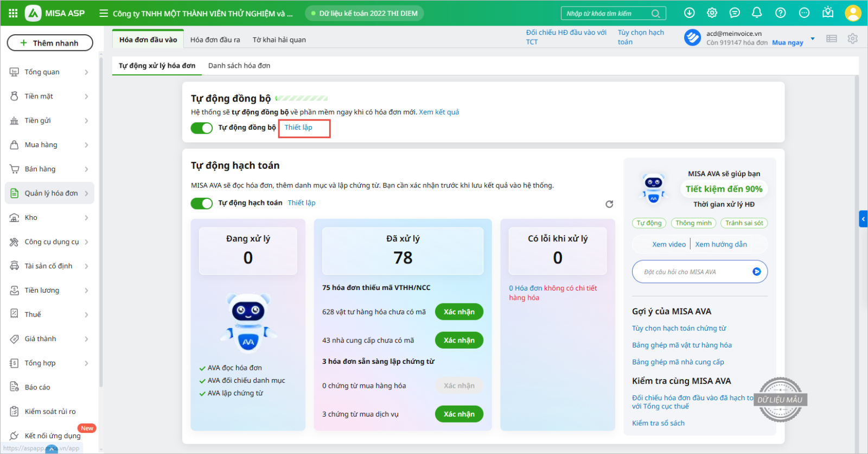Screen dimensions: 868x454
Task: Open the Danh sách hóa đơn tab
Action: (239, 66)
